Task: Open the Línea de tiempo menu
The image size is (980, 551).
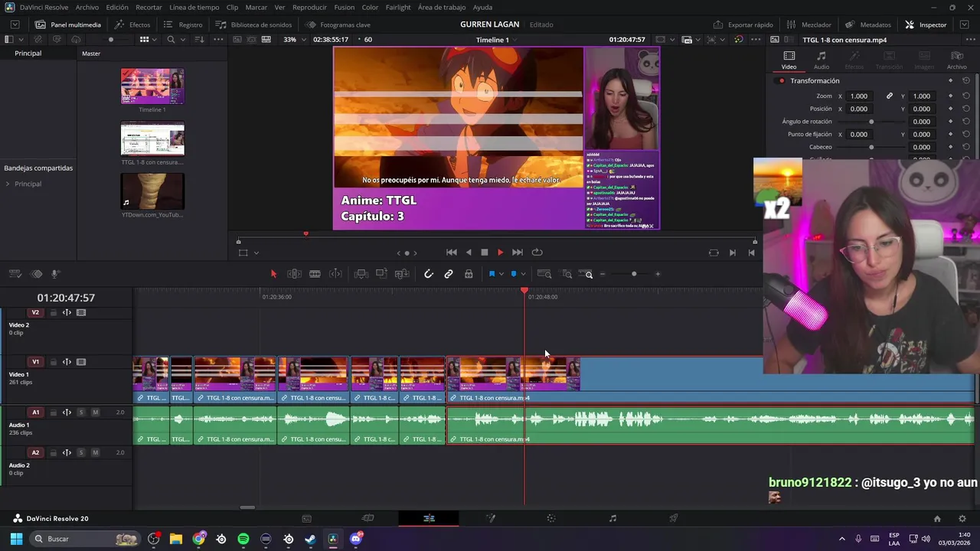Action: pos(194,7)
